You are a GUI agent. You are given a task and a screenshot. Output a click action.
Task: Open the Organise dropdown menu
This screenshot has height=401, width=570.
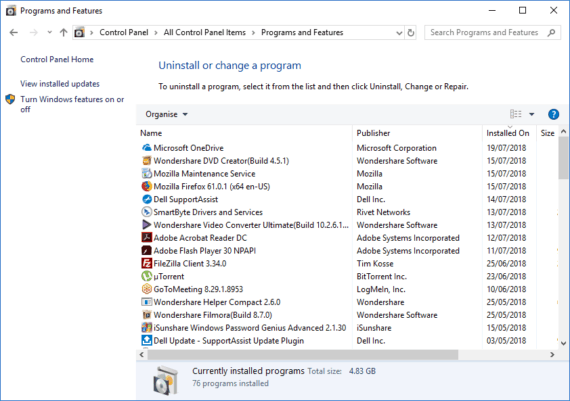click(x=166, y=114)
